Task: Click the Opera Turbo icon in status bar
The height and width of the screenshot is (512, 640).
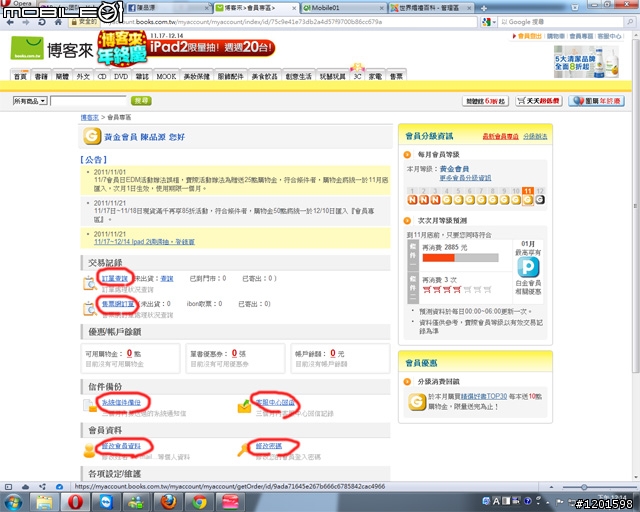Action: (x=59, y=486)
